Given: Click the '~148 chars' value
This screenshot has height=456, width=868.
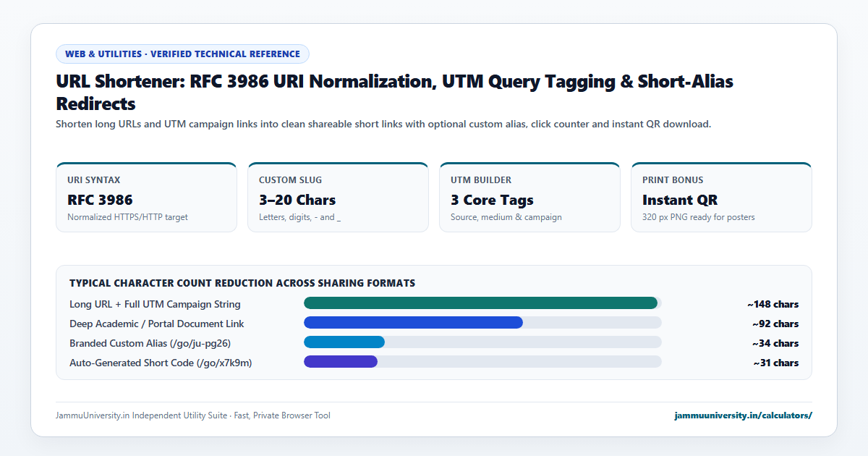Looking at the screenshot, I should point(773,304).
